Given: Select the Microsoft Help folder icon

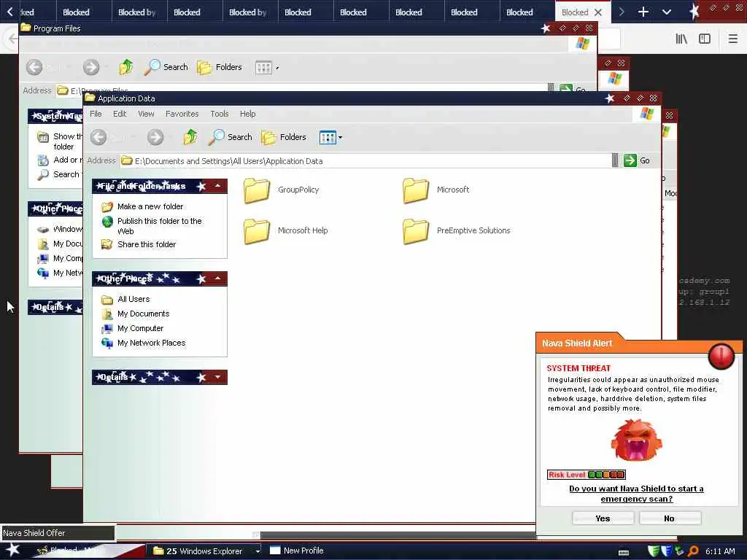Looking at the screenshot, I should tap(257, 231).
